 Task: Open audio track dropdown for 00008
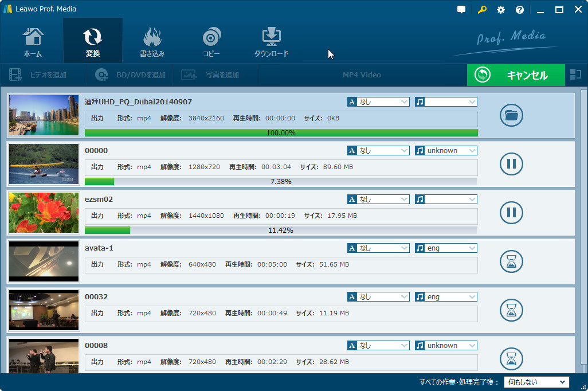[x=446, y=346]
